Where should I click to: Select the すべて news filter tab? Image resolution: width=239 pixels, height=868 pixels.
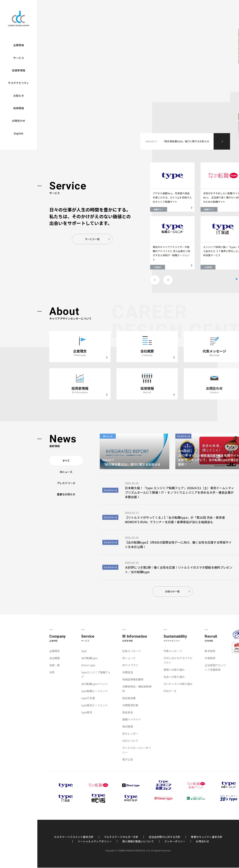click(66, 461)
